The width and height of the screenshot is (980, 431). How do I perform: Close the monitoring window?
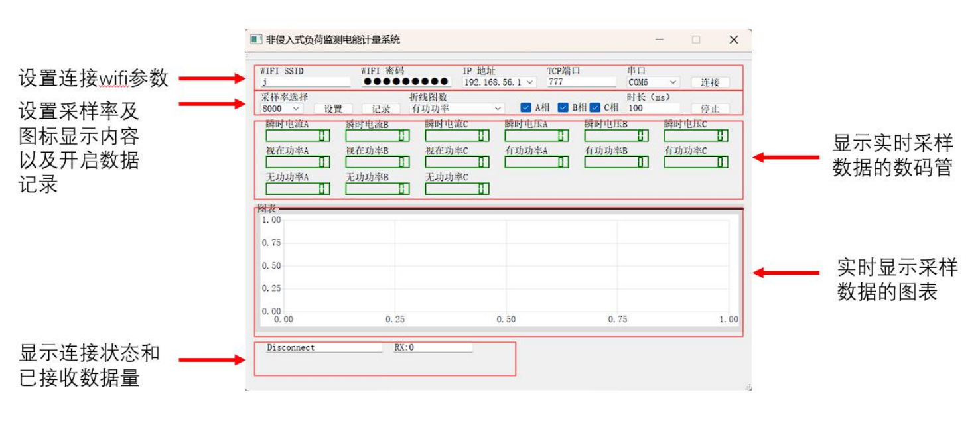pos(733,40)
